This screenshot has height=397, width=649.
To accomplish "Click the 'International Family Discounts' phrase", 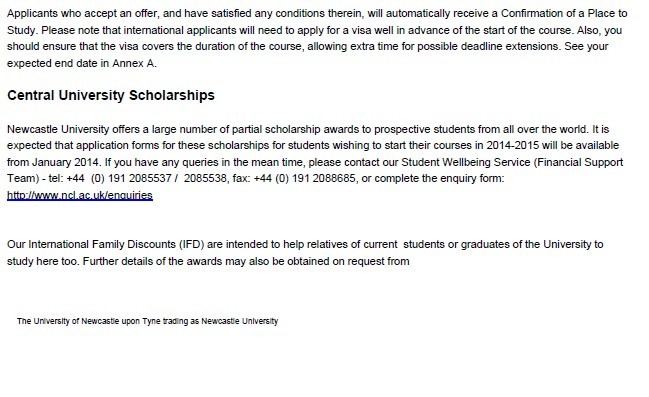I will pyautogui.click(x=102, y=245).
